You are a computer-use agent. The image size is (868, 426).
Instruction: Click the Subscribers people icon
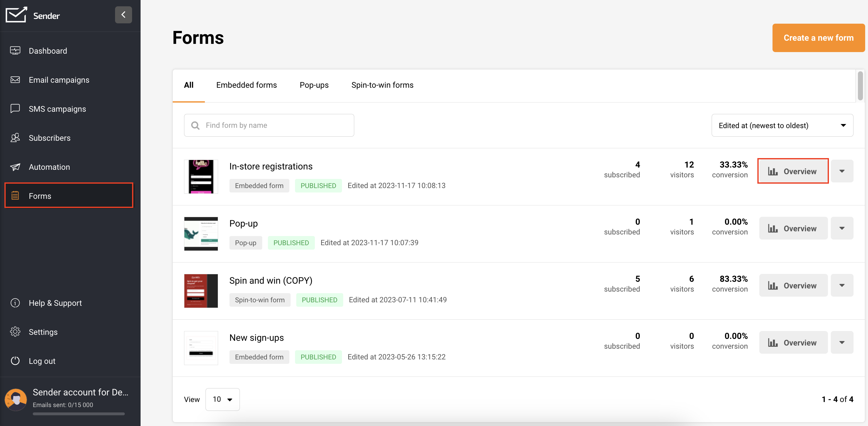(15, 138)
